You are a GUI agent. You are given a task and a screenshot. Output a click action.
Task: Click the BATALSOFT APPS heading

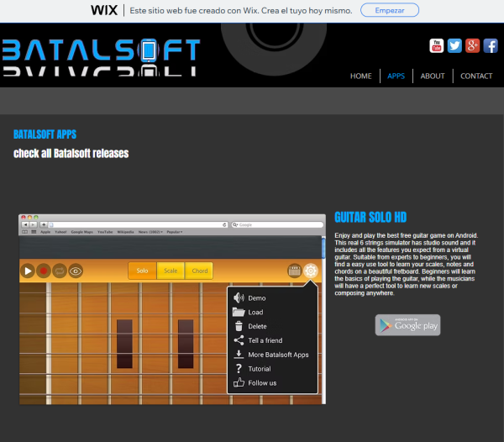(x=45, y=134)
